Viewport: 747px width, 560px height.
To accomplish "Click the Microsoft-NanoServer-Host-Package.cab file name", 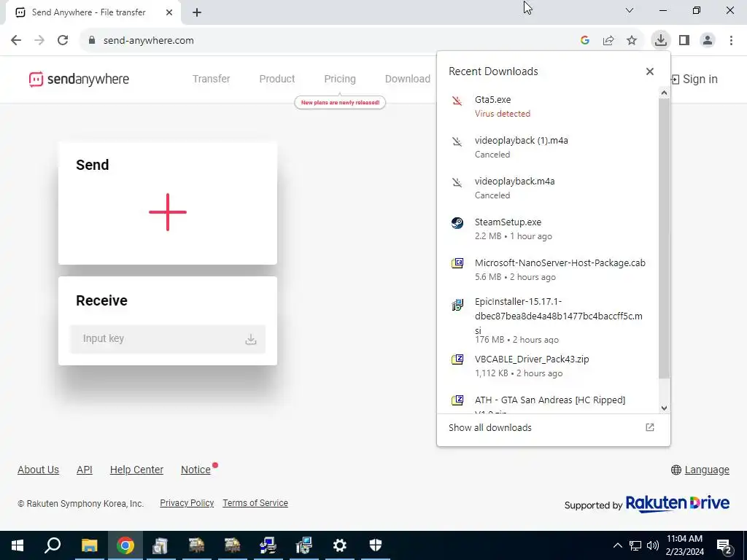I will [x=560, y=263].
